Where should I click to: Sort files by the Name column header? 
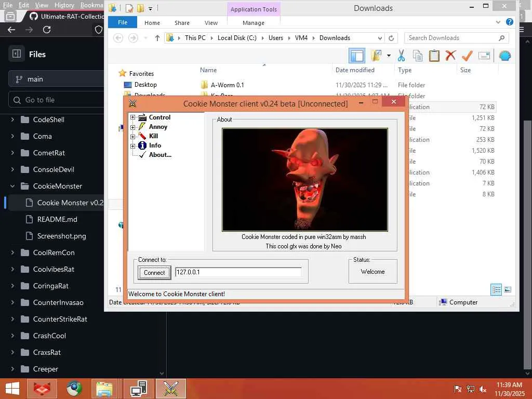click(x=208, y=70)
